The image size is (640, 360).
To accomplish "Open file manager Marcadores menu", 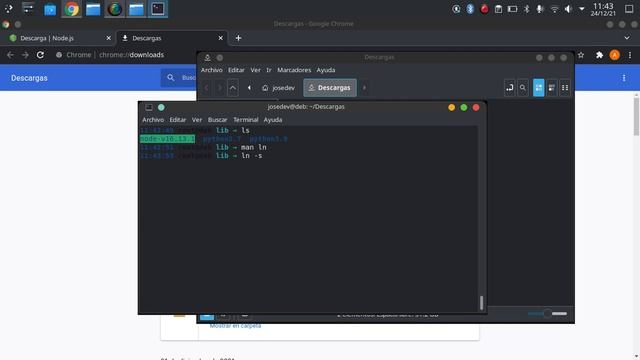I will point(294,70).
